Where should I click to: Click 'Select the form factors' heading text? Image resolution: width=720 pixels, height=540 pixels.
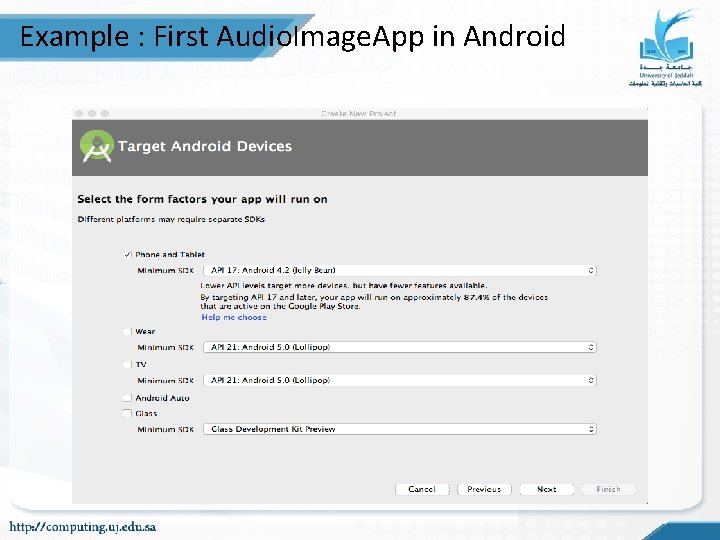point(202,199)
